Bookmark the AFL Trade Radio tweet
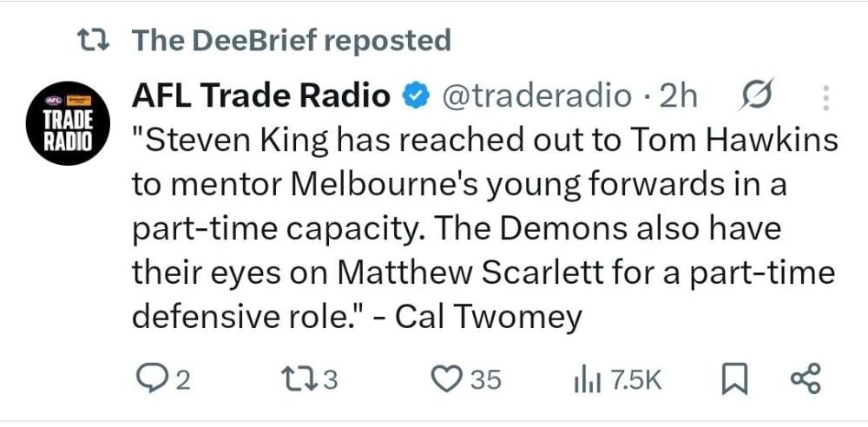The height and width of the screenshot is (427, 868). point(733,379)
